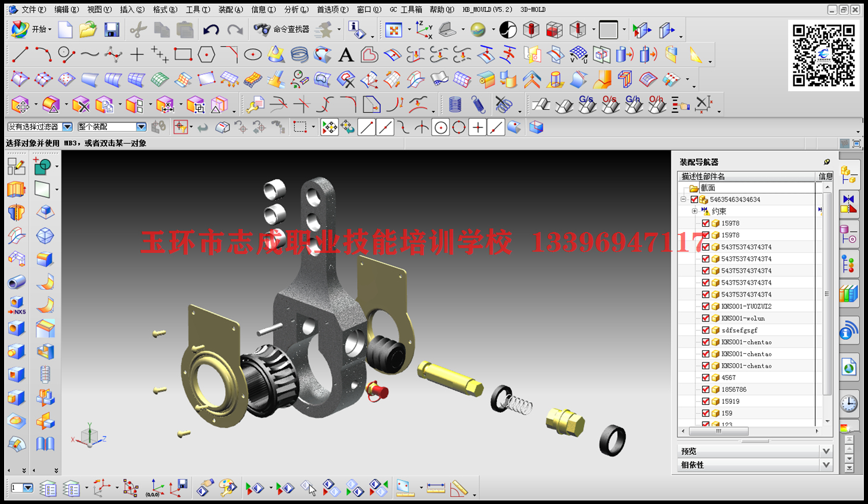The height and width of the screenshot is (504, 868).
Task: Click the Redo arrow icon
Action: [x=235, y=30]
